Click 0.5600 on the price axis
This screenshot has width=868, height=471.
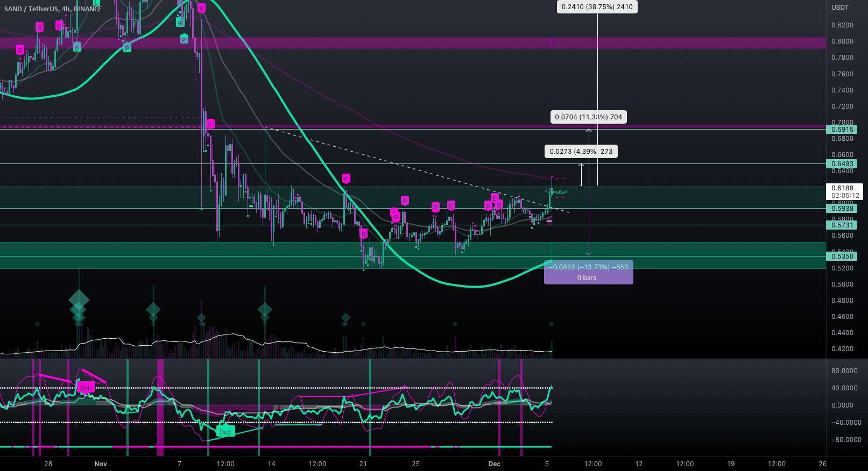pos(842,236)
